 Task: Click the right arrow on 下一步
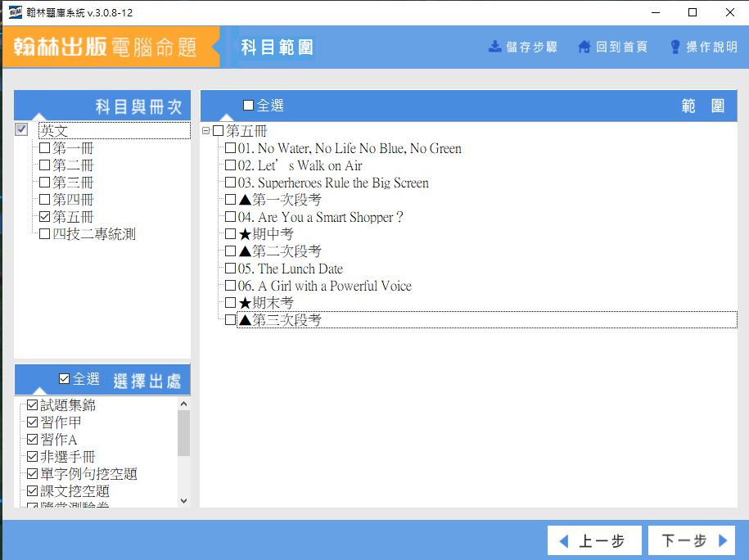(x=723, y=540)
